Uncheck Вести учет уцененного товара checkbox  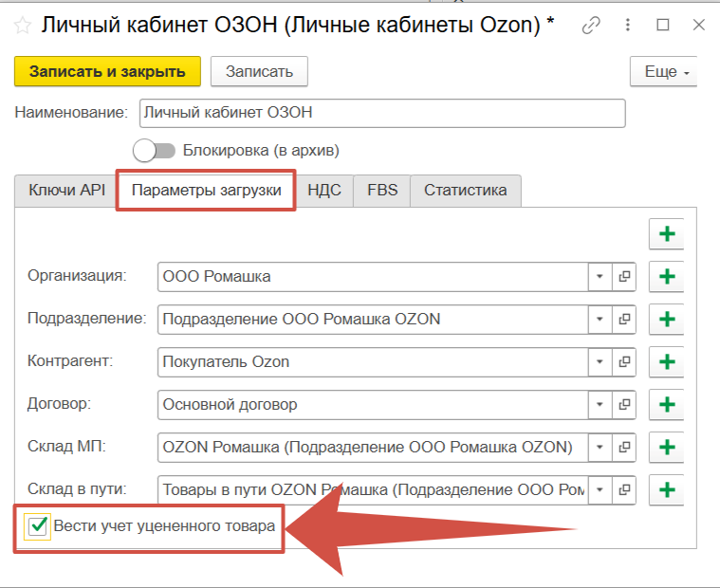39,526
